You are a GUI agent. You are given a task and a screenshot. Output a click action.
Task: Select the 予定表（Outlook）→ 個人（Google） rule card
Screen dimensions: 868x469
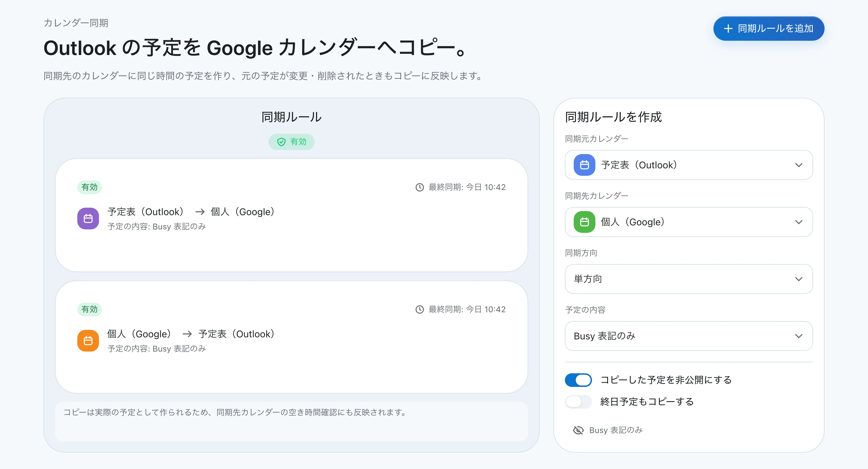(291, 215)
